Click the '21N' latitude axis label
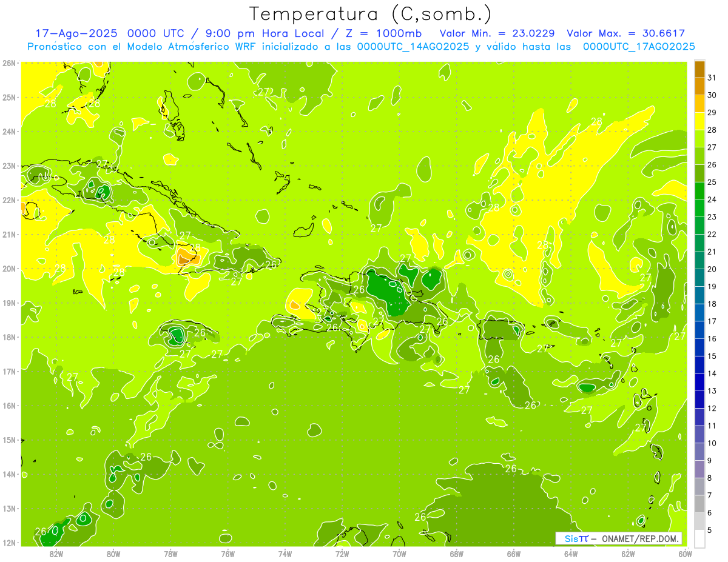The image size is (728, 562). (x=9, y=234)
